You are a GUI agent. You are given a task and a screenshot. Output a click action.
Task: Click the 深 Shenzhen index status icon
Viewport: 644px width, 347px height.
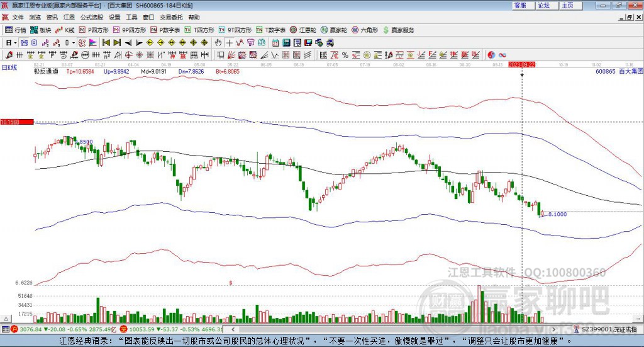click(124, 329)
